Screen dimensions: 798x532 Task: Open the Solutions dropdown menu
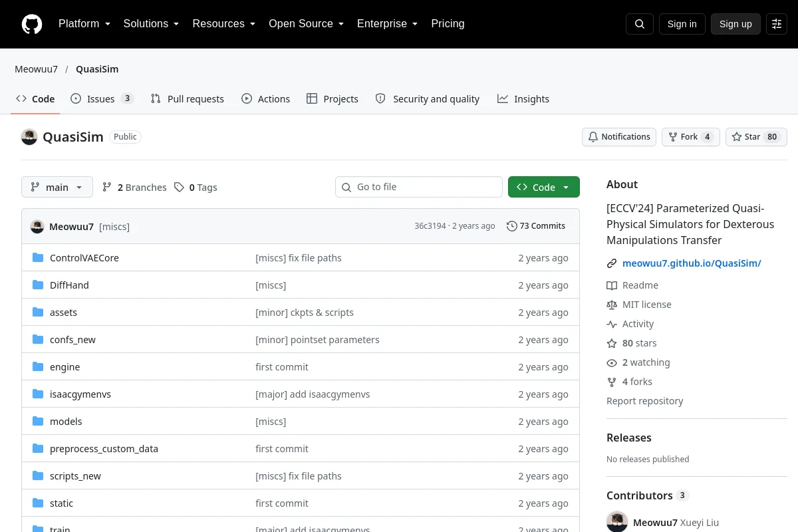coord(152,24)
